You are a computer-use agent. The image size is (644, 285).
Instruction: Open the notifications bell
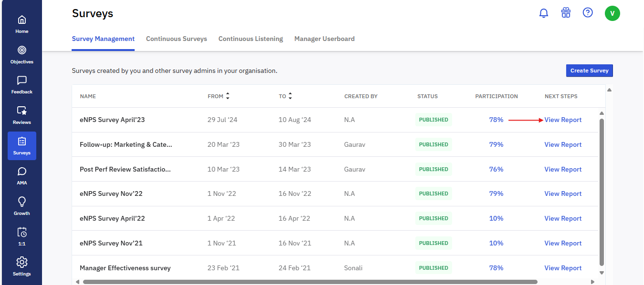(x=544, y=13)
